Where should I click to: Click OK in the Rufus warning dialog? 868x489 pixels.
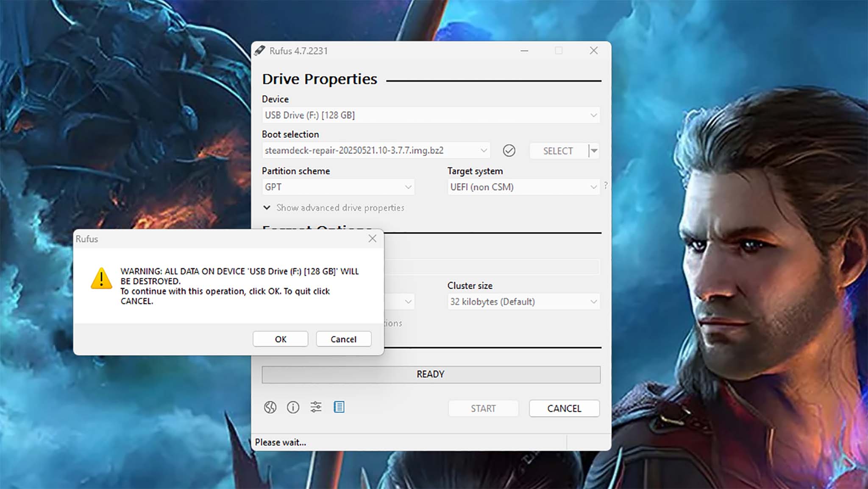pos(280,339)
